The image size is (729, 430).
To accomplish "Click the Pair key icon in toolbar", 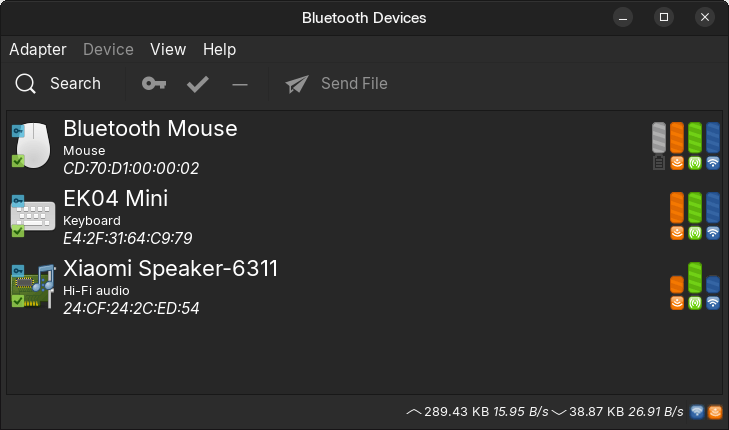I will (x=154, y=84).
